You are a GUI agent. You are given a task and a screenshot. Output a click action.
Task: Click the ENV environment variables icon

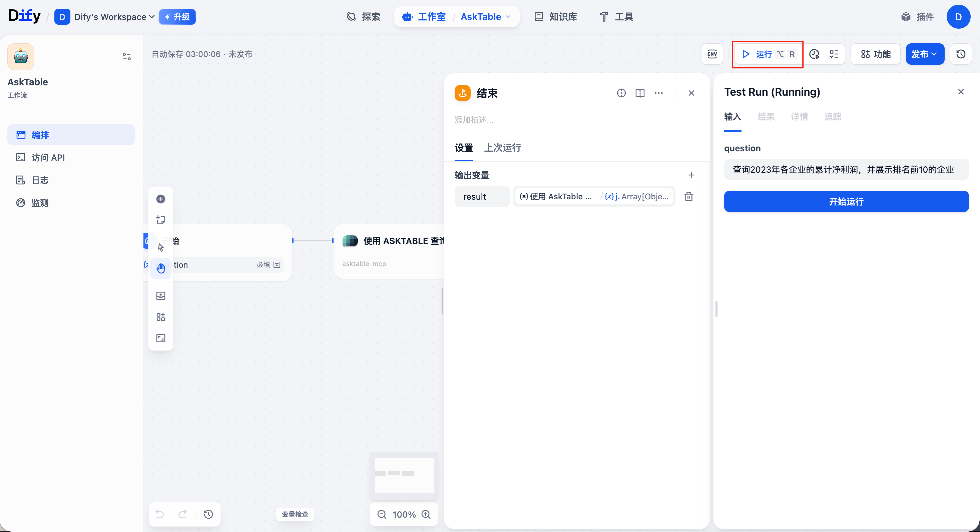click(712, 54)
